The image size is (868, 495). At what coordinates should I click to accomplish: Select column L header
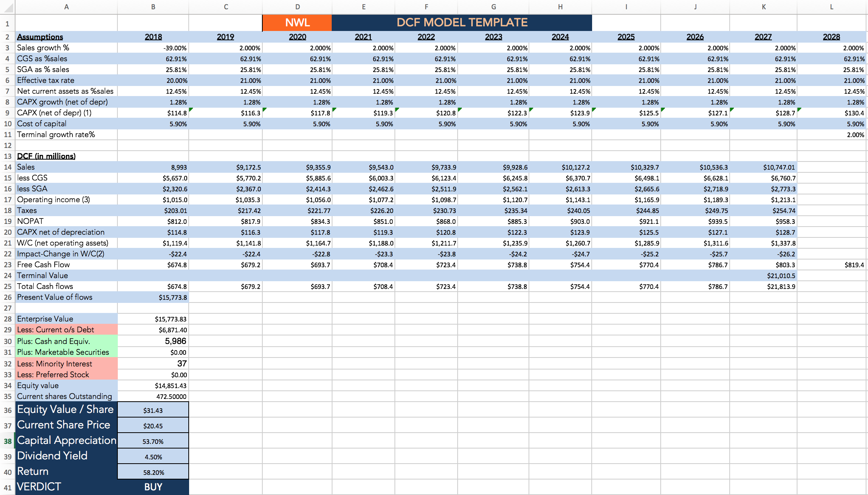pyautogui.click(x=832, y=7)
